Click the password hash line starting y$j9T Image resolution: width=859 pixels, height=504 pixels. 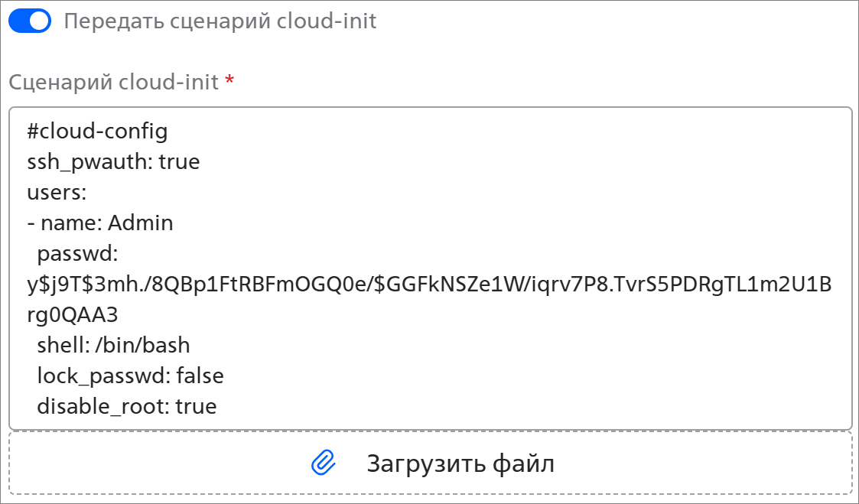point(428,285)
